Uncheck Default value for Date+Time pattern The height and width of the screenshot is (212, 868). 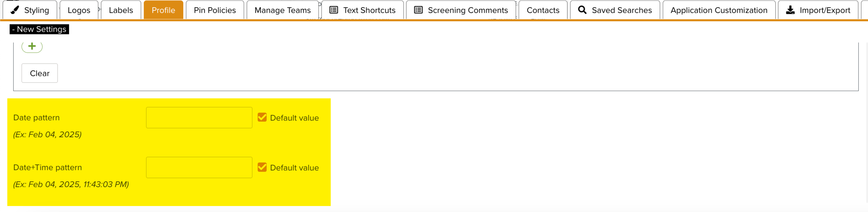pos(262,168)
